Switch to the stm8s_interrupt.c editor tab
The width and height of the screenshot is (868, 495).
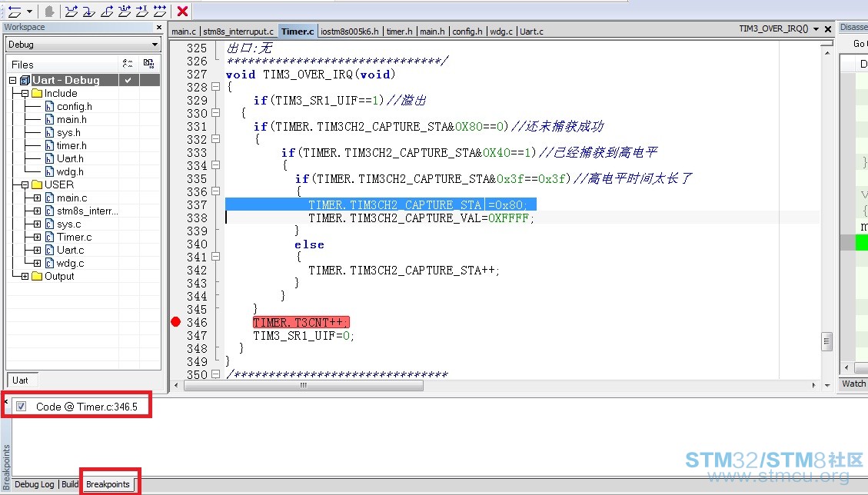pos(238,32)
